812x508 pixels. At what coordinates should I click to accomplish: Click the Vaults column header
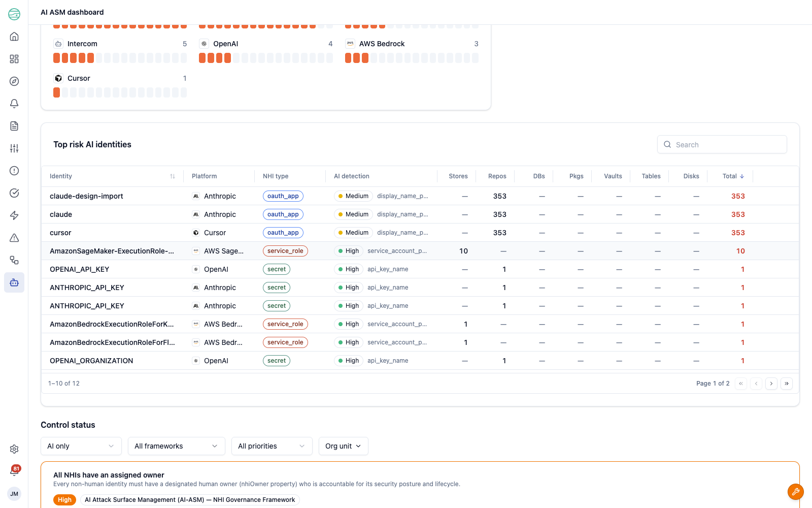coord(613,176)
